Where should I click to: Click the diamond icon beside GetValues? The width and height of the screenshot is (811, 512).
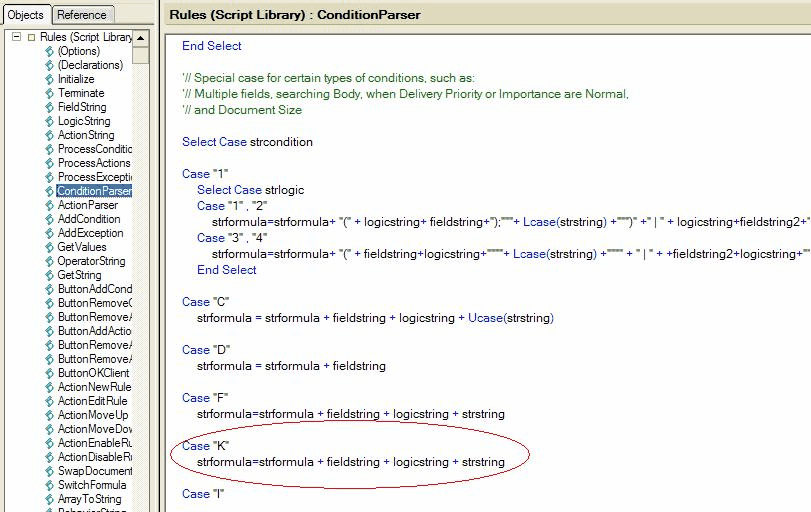[49, 247]
